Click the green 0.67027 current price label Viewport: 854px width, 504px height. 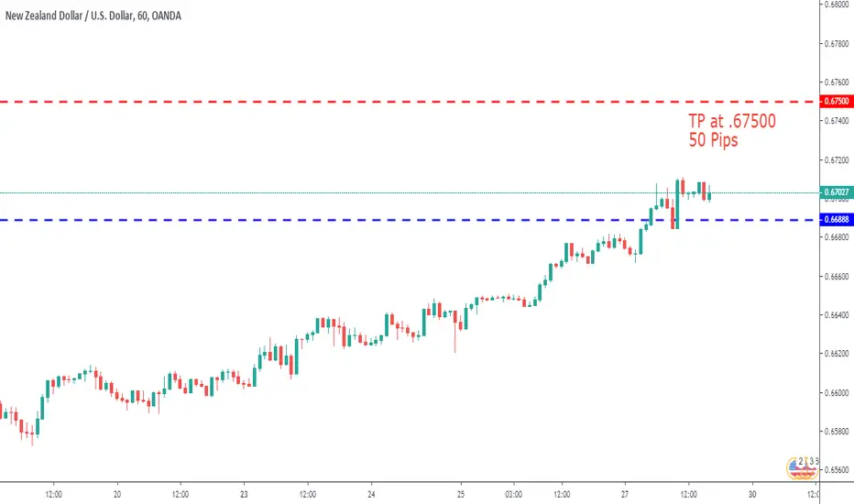tap(836, 192)
